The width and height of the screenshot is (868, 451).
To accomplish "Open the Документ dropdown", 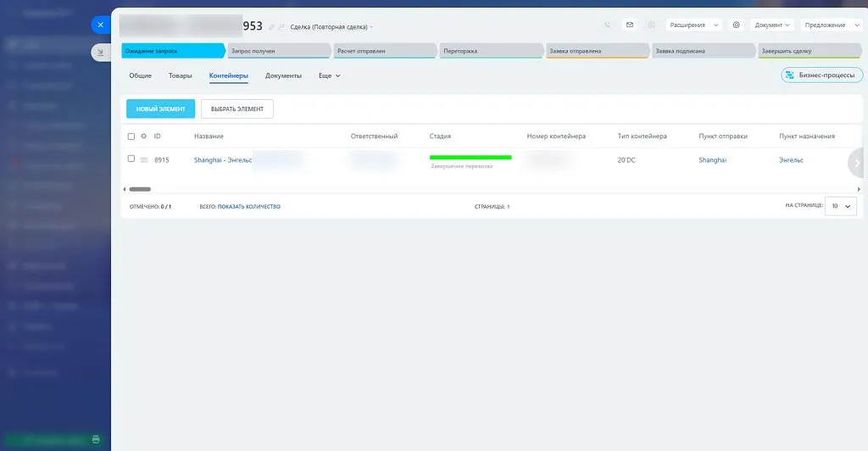I will coord(772,25).
